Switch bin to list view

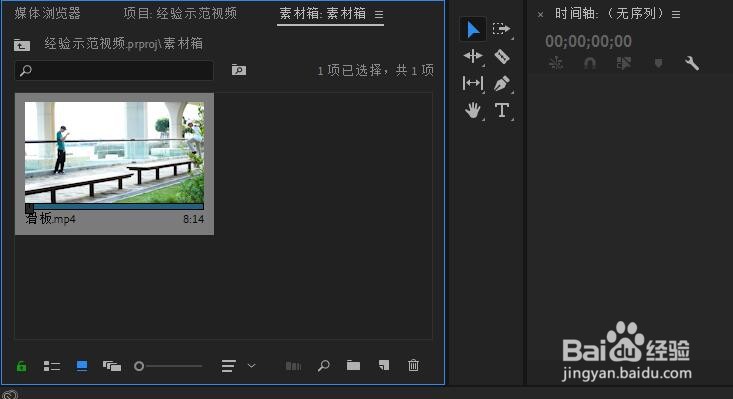52,366
